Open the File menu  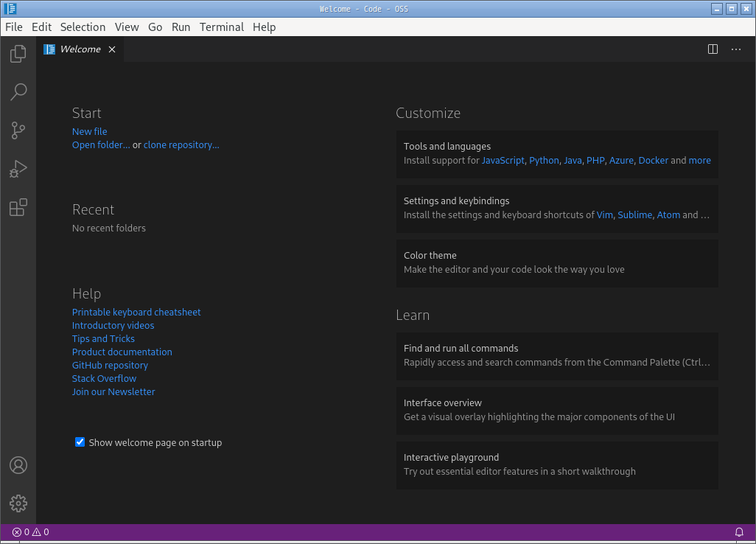(14, 27)
